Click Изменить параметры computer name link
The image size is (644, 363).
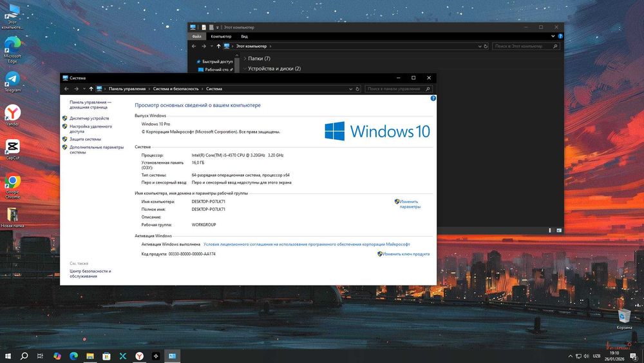coord(410,204)
